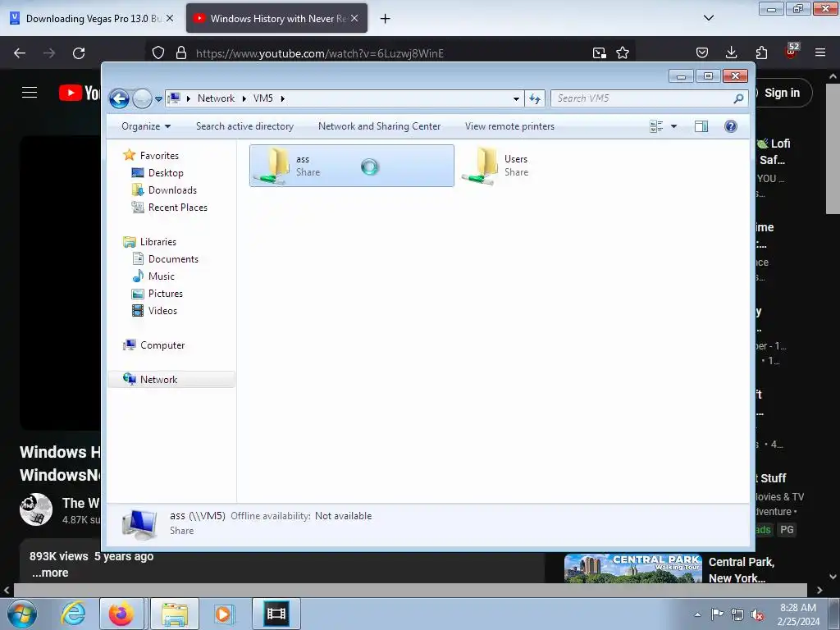Expand the address bar history dropdown
This screenshot has height=630, width=840.
[516, 98]
